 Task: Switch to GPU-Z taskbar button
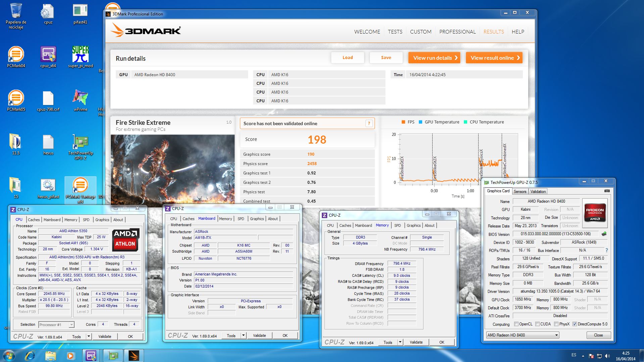(113, 356)
